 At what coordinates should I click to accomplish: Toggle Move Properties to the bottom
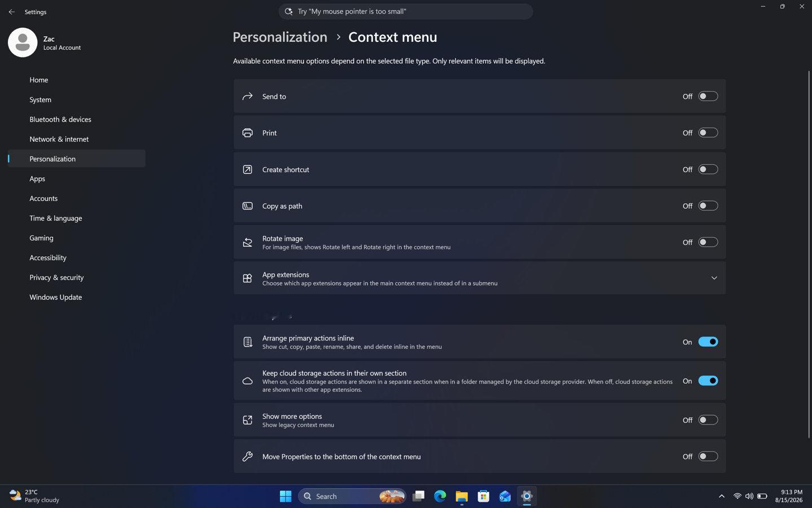(x=708, y=457)
